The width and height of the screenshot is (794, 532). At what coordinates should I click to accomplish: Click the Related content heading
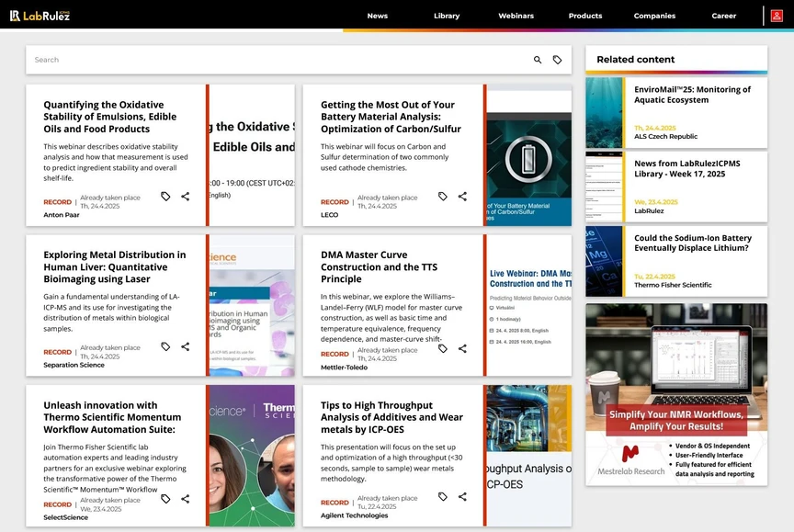636,59
